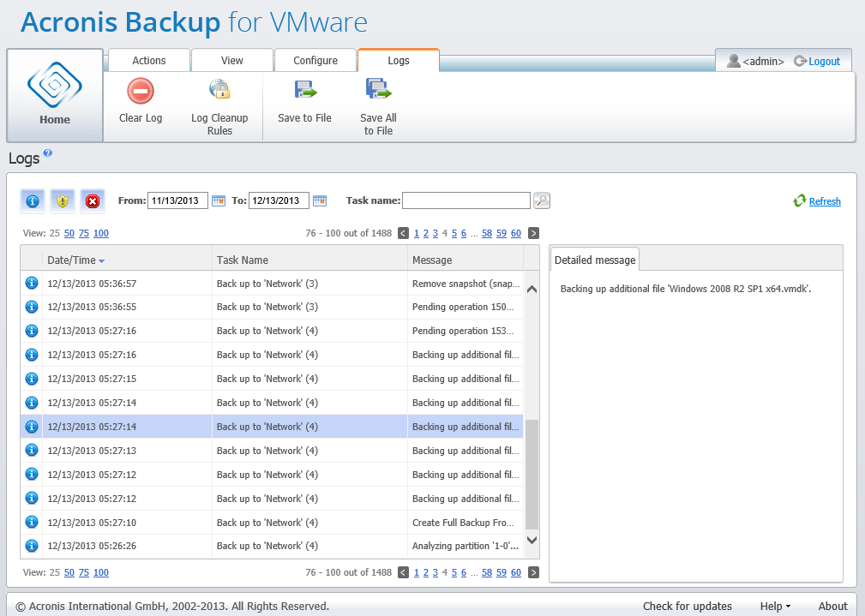This screenshot has height=616, width=865.
Task: Click the Clear Log icon
Action: pos(140,91)
